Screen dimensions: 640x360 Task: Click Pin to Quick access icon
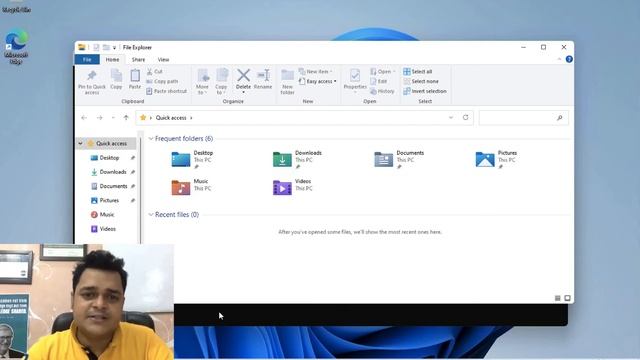coord(92,82)
